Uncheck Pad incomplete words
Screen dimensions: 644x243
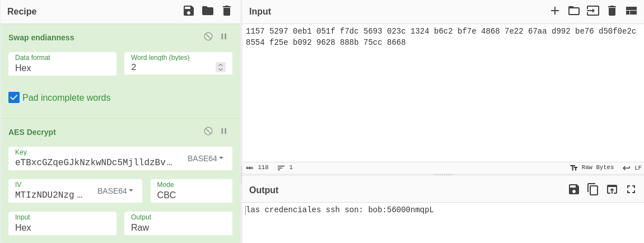(x=14, y=97)
